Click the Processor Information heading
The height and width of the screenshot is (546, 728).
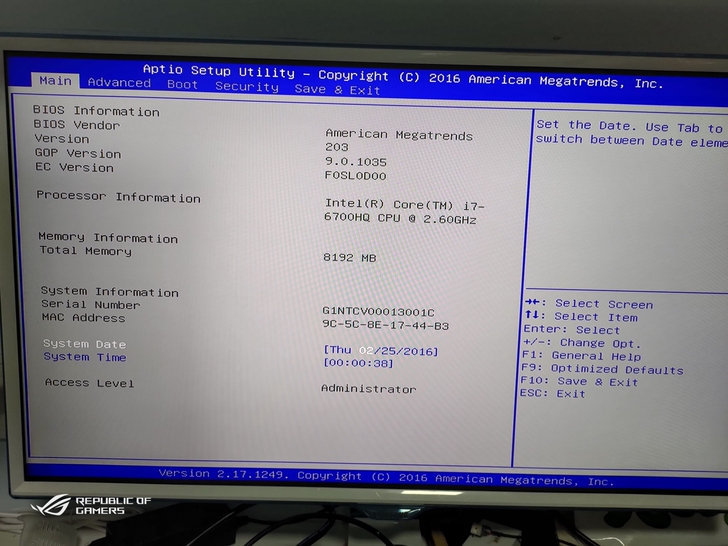[118, 196]
